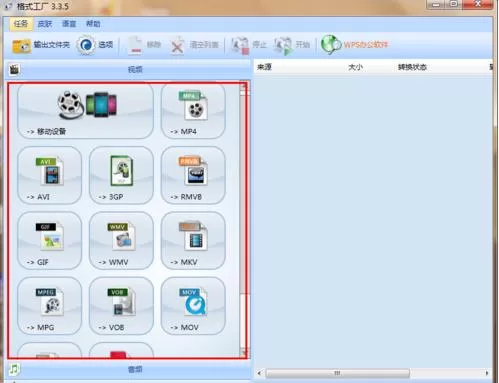
Task: Select the WMV conversion format
Action: (121, 241)
